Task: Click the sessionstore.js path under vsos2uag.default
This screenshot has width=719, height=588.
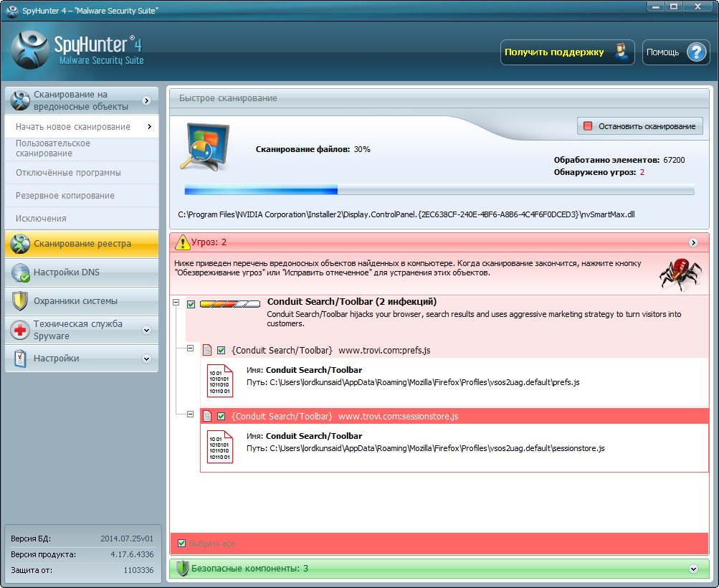Action: (437, 448)
